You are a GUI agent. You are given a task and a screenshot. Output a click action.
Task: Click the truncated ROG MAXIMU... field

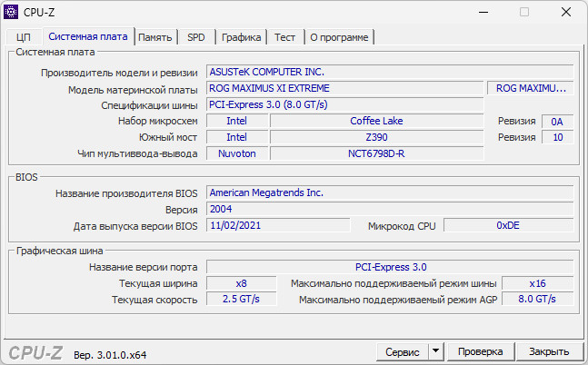530,88
